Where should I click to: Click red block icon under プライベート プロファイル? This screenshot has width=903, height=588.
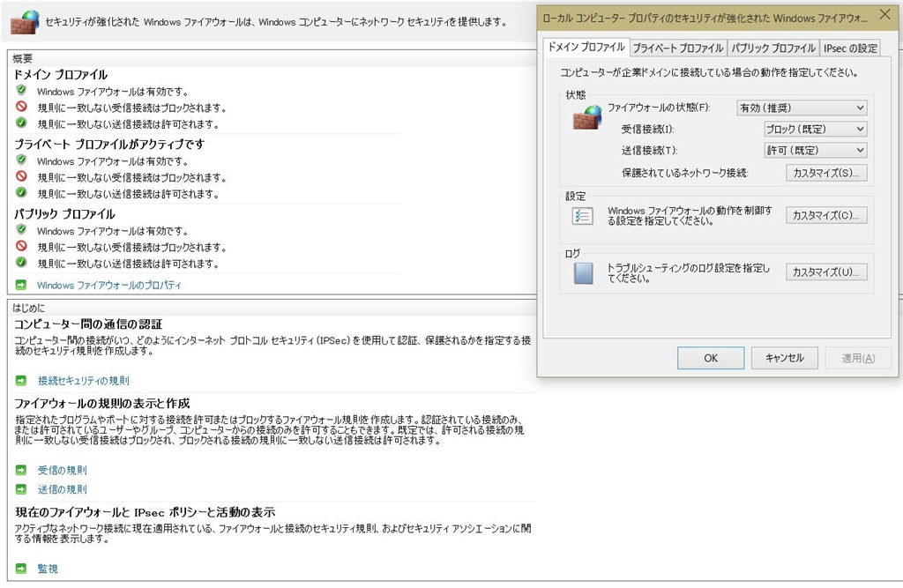[x=21, y=176]
